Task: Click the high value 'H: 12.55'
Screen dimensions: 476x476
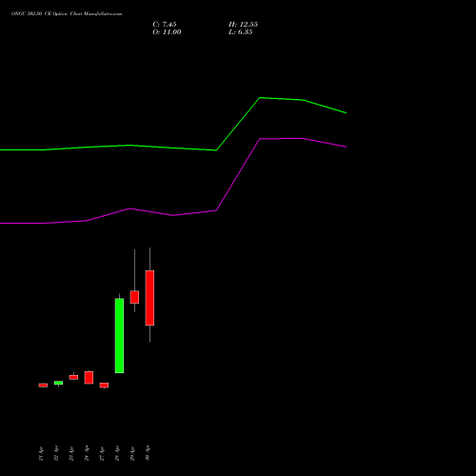Action: (x=243, y=25)
